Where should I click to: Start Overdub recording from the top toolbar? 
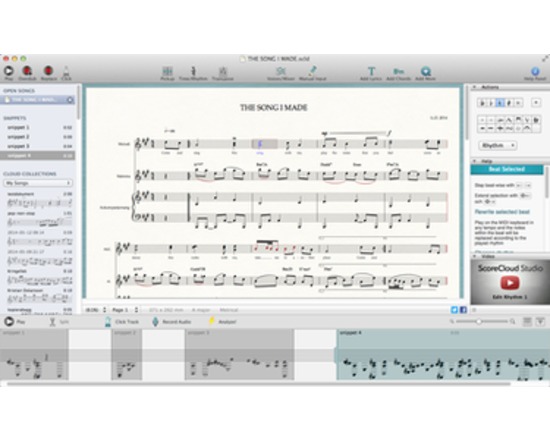point(27,71)
